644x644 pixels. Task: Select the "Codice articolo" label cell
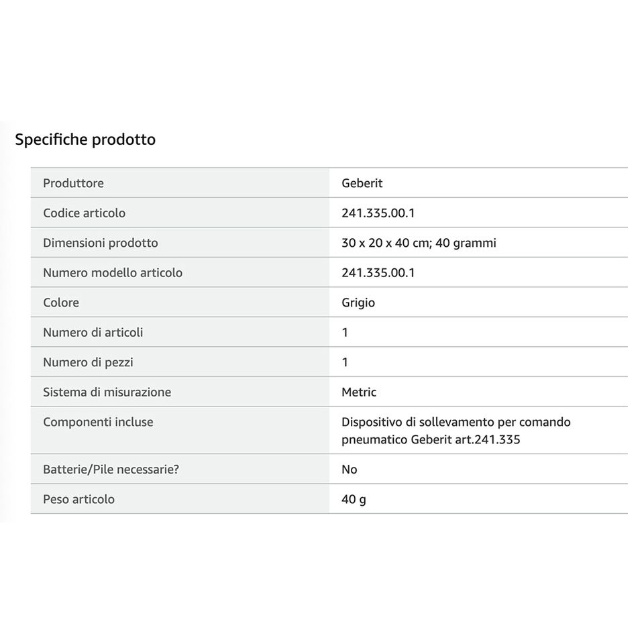coord(84,213)
